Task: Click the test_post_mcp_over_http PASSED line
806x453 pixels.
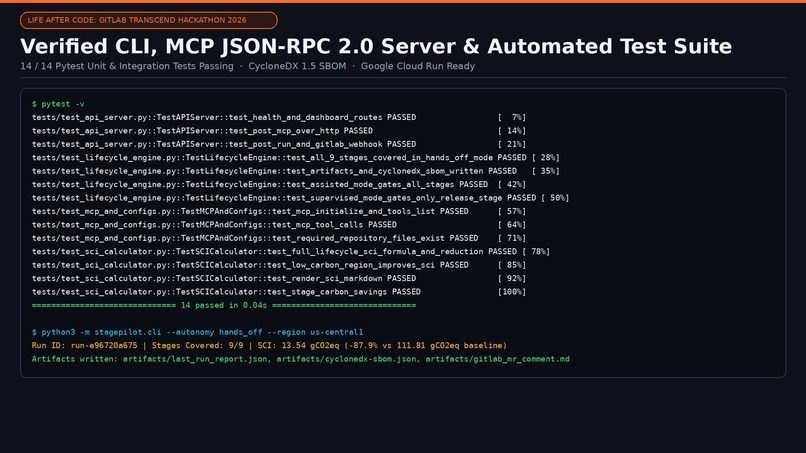Action: (x=279, y=131)
